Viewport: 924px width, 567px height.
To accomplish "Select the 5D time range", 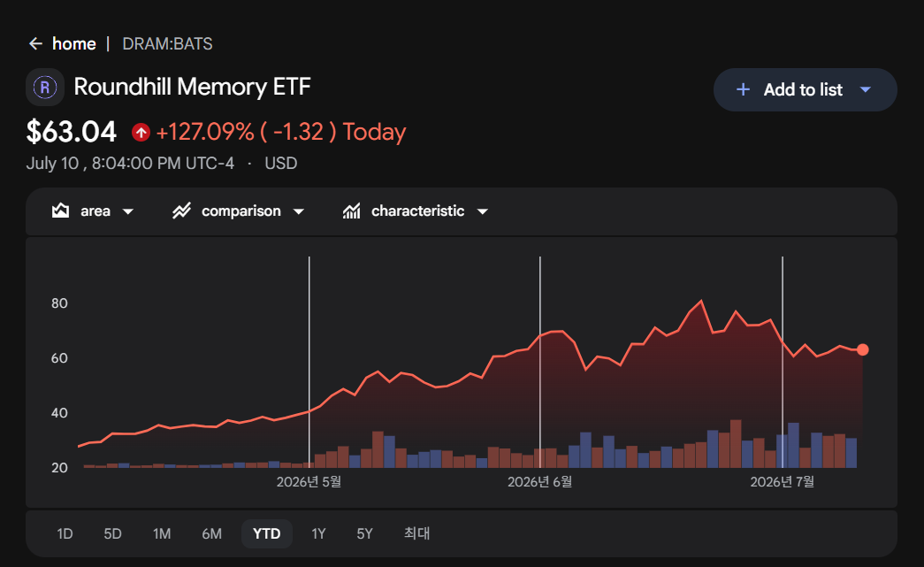I will coord(112,534).
